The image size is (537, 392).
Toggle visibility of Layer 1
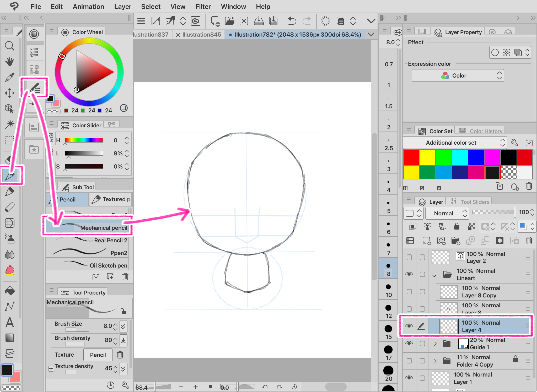coord(409,378)
